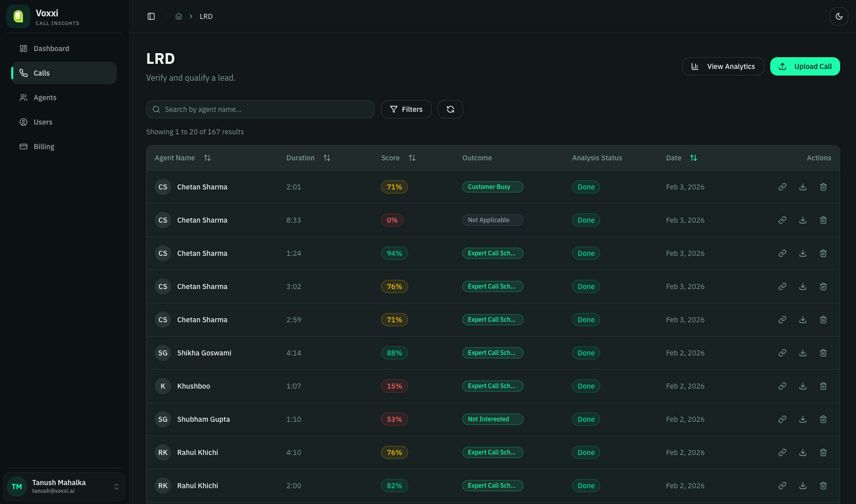Switch dark mode using moon toggle
Image resolution: width=856 pixels, height=504 pixels.
(839, 16)
